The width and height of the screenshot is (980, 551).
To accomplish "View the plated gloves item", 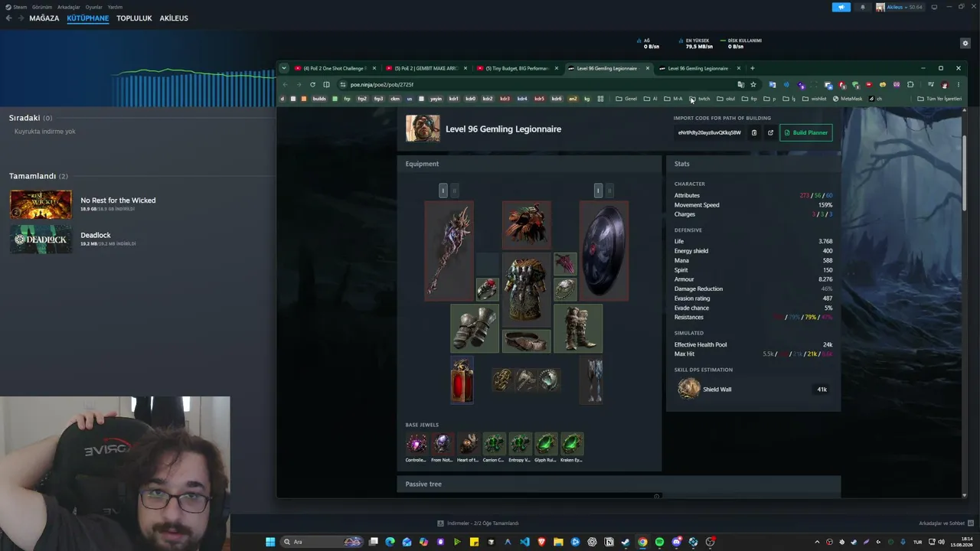I will [x=475, y=328].
